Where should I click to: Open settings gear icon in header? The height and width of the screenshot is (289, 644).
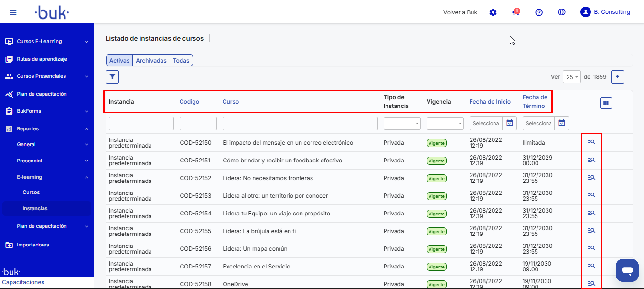[x=493, y=12]
